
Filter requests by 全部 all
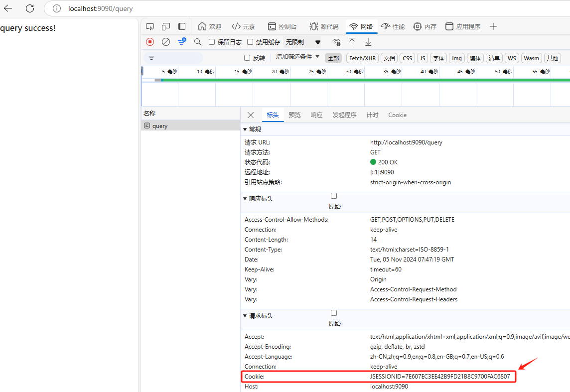[333, 58]
